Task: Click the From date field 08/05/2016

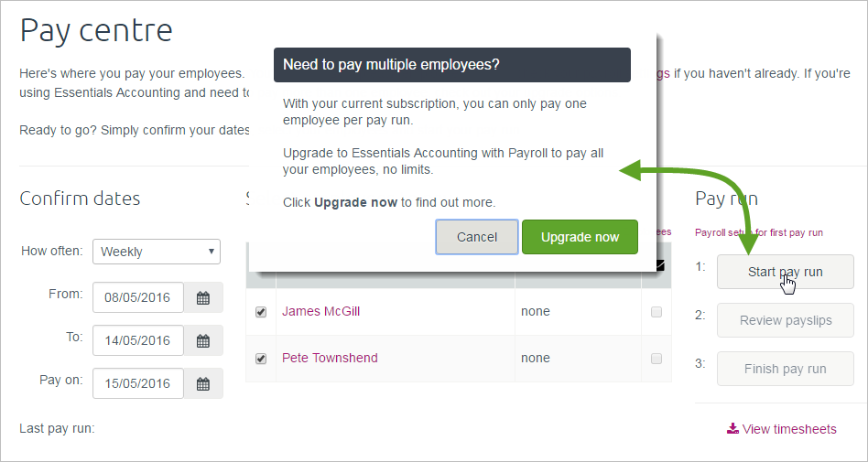Action: coord(137,297)
